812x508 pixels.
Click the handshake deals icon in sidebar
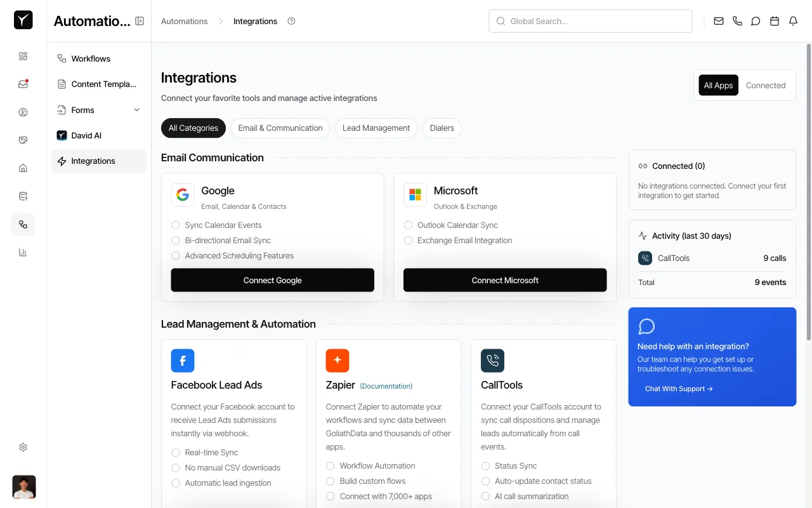pos(23,139)
